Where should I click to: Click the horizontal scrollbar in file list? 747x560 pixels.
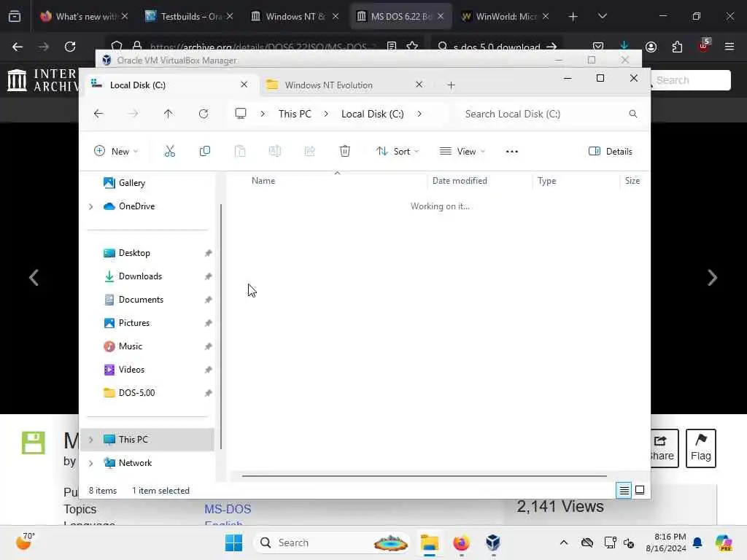pos(424,475)
